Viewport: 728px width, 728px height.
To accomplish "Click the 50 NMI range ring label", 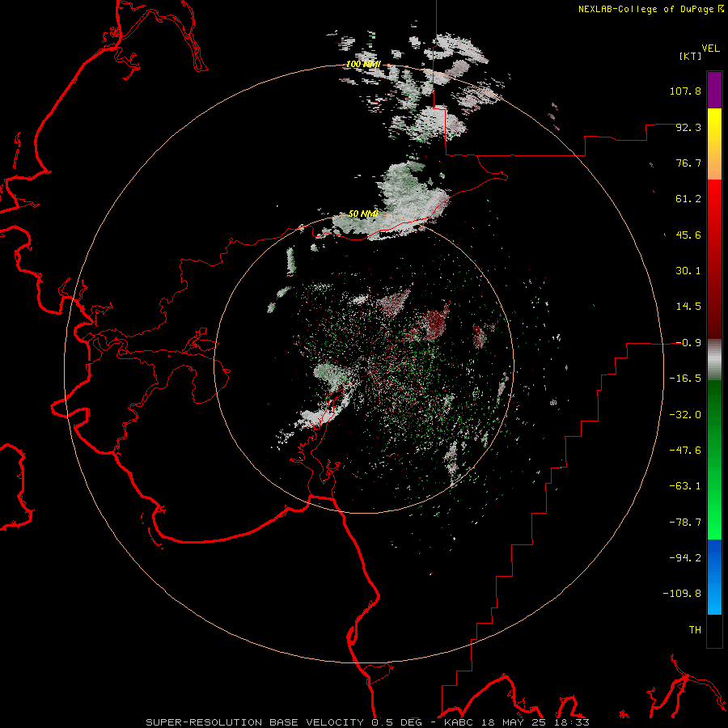I will (363, 214).
